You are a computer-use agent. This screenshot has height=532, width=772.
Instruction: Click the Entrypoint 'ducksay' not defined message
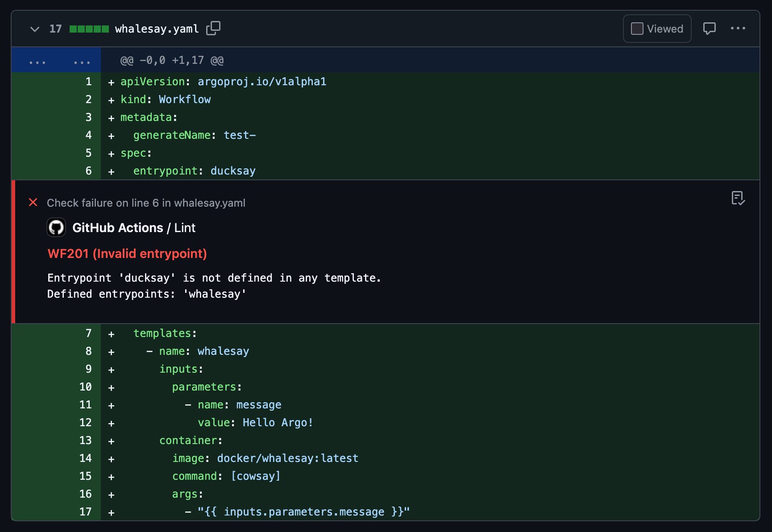[x=214, y=278]
